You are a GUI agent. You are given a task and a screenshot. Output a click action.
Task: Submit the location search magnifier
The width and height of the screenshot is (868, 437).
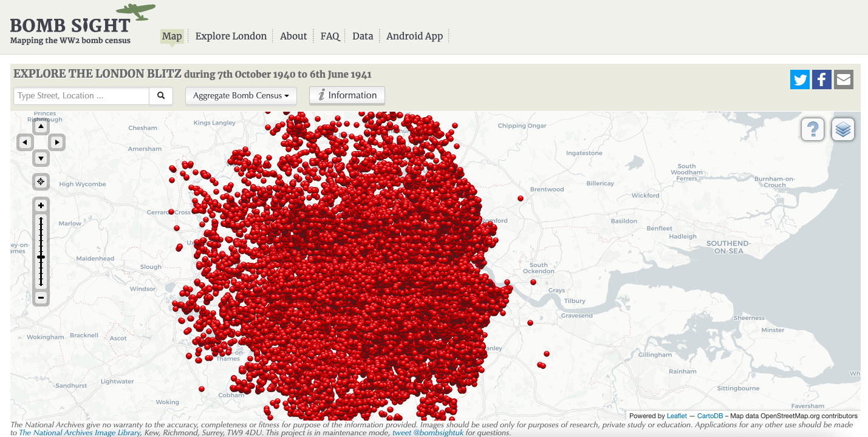click(161, 96)
